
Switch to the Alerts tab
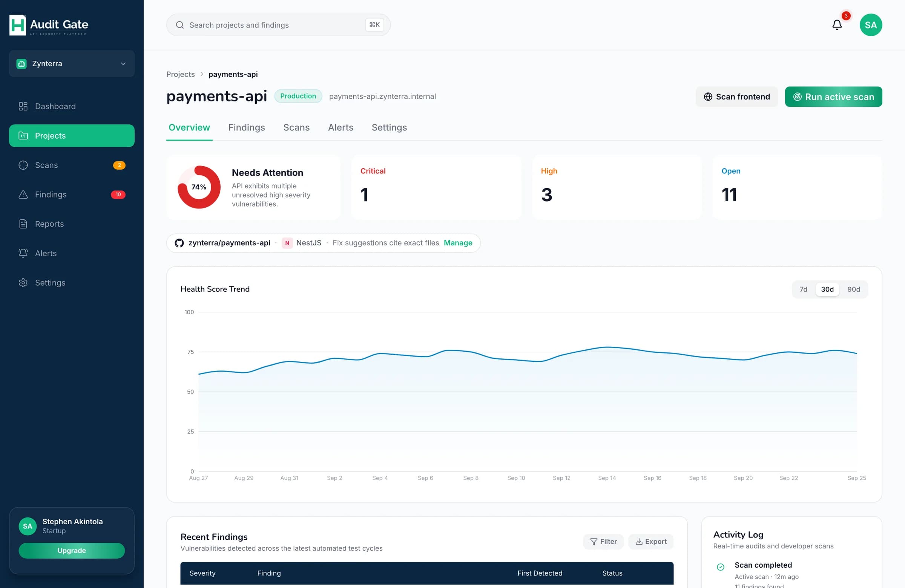pos(341,127)
